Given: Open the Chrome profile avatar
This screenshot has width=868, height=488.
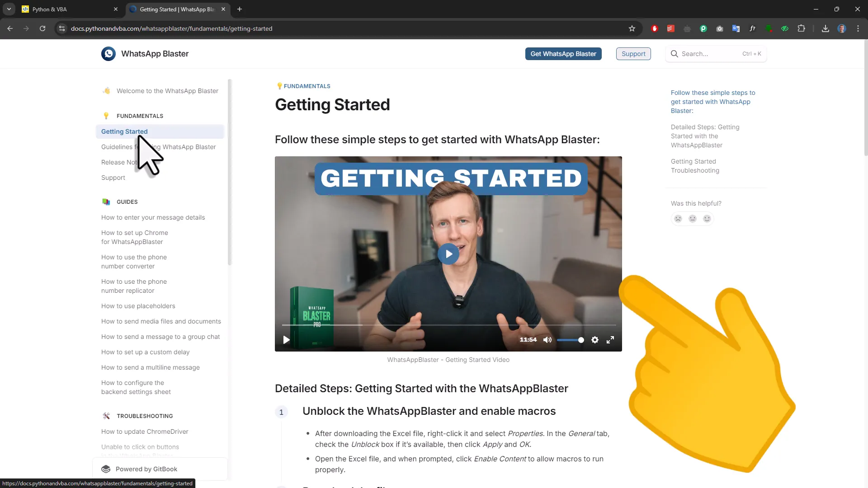Looking at the screenshot, I should [x=842, y=28].
